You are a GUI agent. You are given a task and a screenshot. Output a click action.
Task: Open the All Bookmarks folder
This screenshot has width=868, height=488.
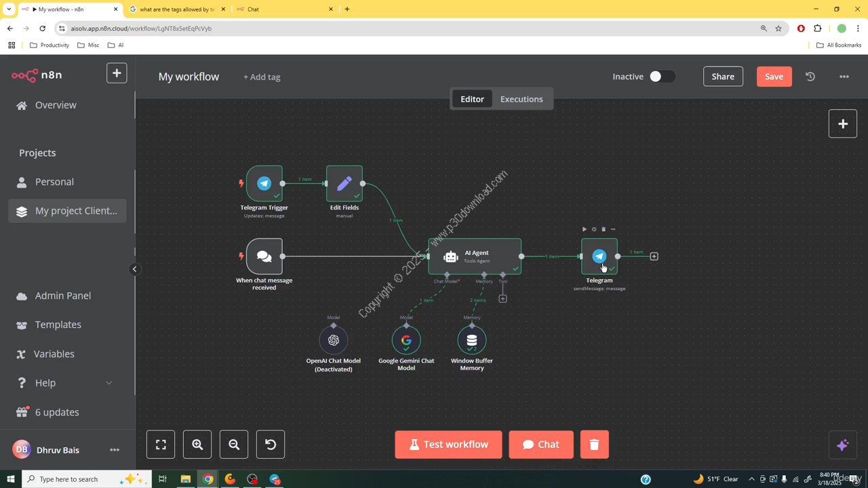tap(839, 45)
